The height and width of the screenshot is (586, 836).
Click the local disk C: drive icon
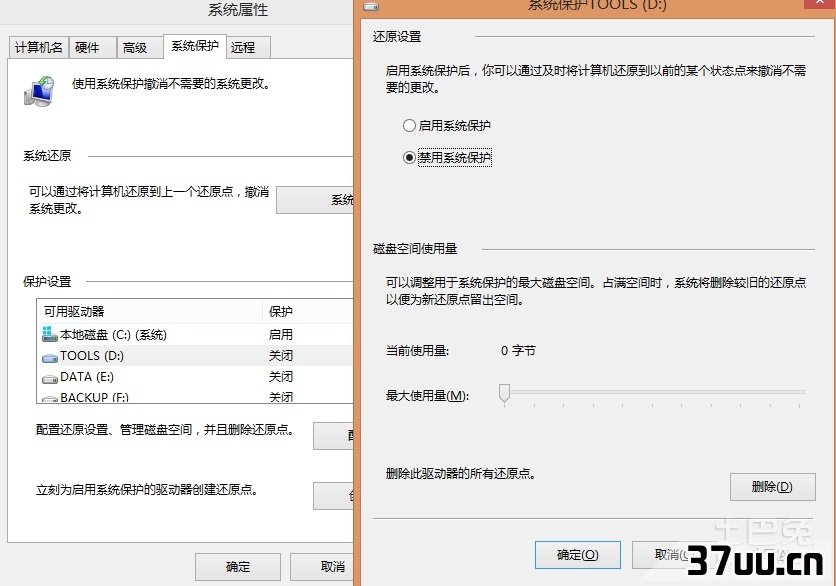50,334
